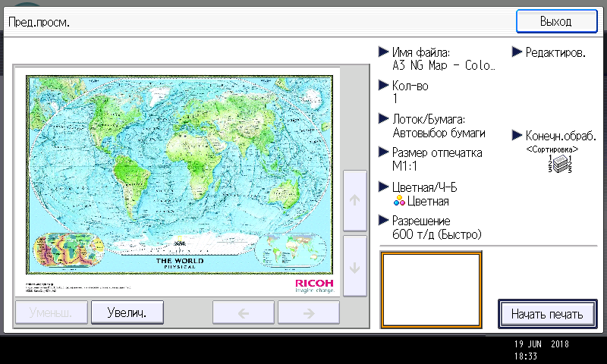Click the 600 т/д (Быстро) value
This screenshot has height=364, width=607.
point(437,234)
